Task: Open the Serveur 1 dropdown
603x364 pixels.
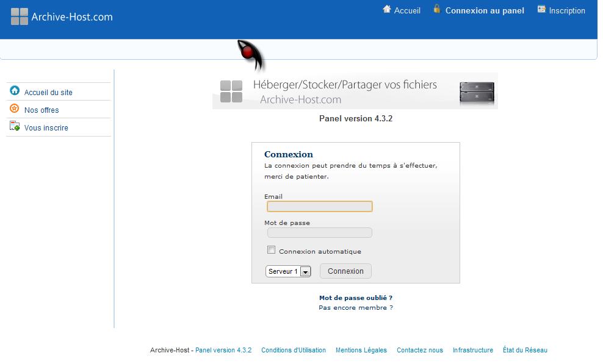Action: point(288,271)
